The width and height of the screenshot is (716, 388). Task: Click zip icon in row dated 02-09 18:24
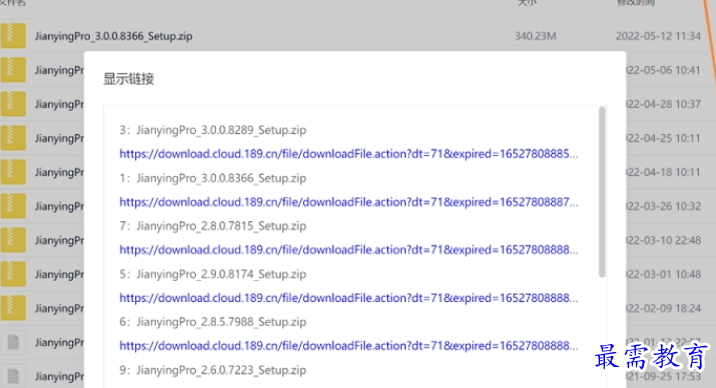13,308
